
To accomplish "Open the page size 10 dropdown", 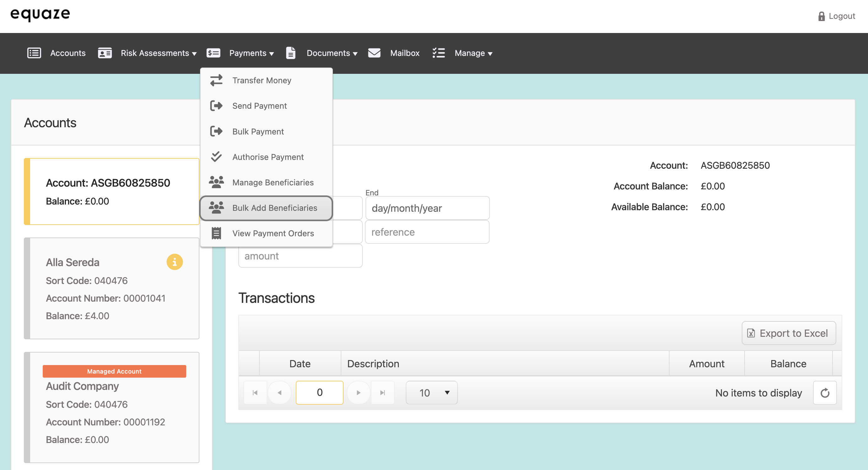I will tap(431, 393).
